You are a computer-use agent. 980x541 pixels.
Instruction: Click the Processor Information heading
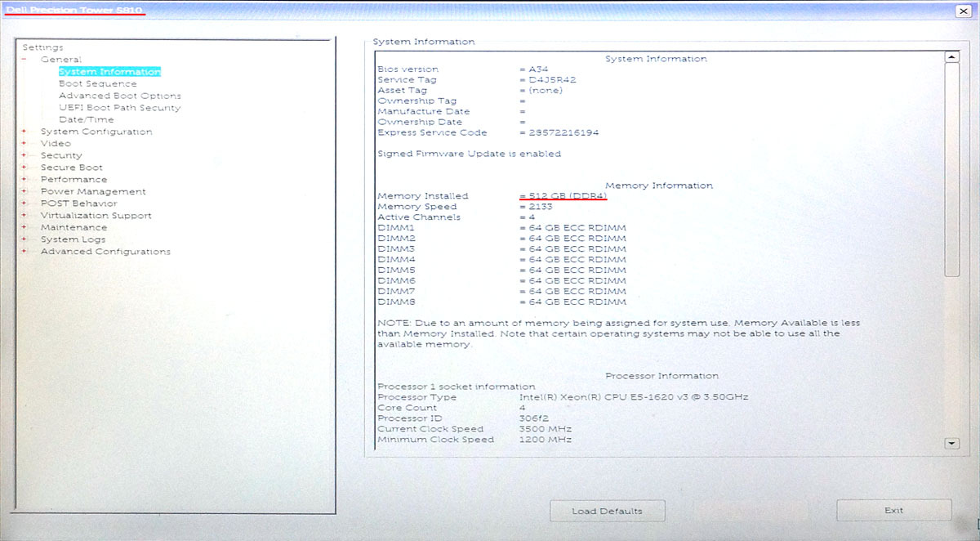click(x=662, y=376)
